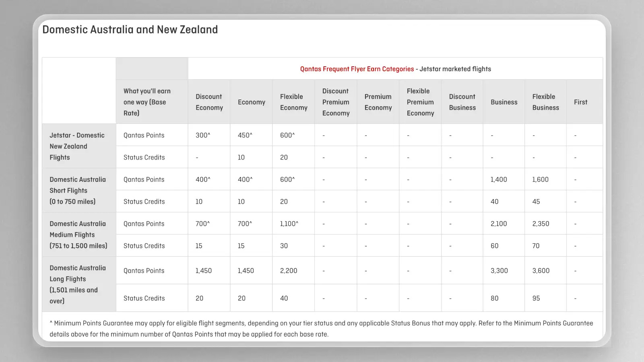Click the Jetstar - Domestic New Zealand Flights row label
The width and height of the screenshot is (644, 362).
(79, 146)
